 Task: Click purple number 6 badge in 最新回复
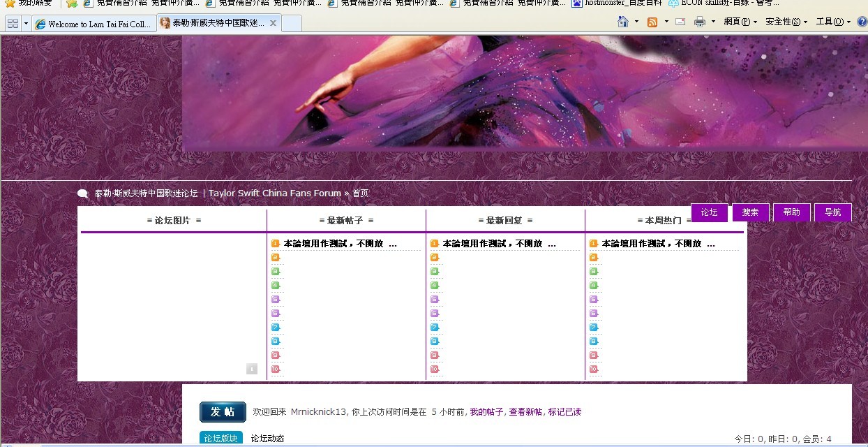(x=435, y=314)
